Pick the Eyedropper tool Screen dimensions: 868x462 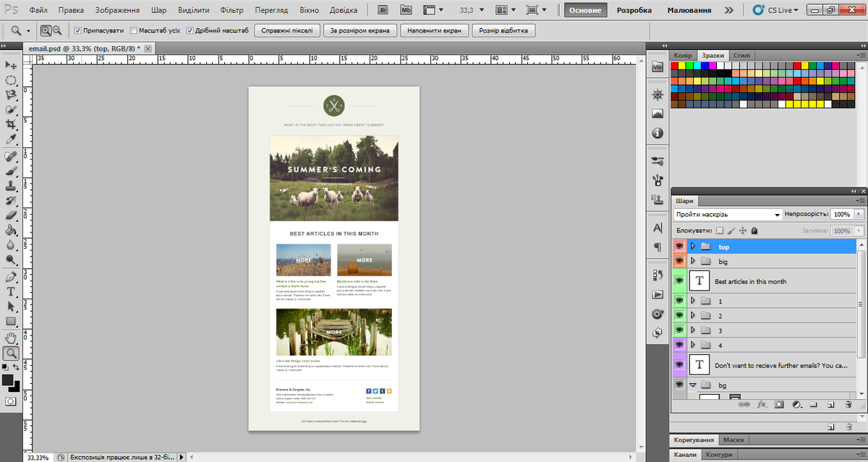click(x=11, y=139)
